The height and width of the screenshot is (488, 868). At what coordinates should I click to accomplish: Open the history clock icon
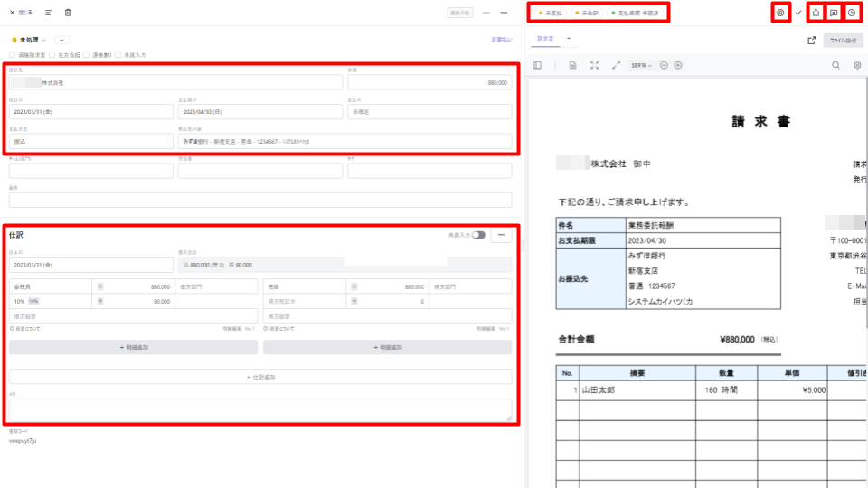tap(852, 13)
